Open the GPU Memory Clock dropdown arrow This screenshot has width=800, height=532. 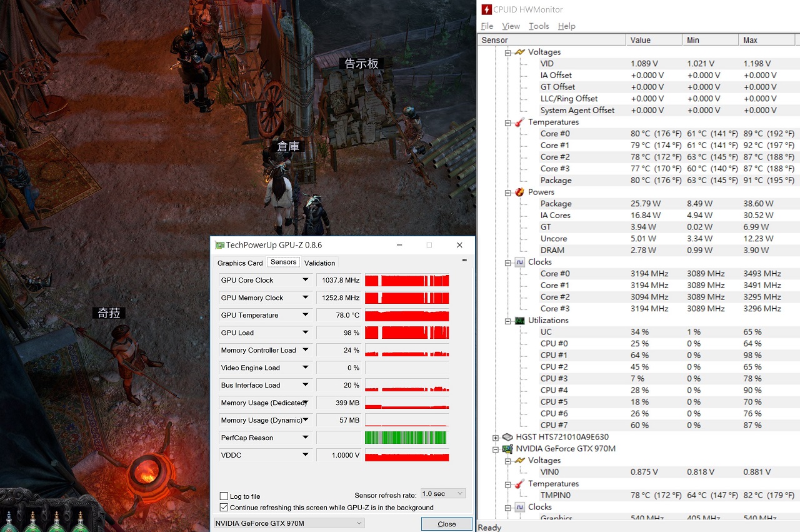[306, 298]
